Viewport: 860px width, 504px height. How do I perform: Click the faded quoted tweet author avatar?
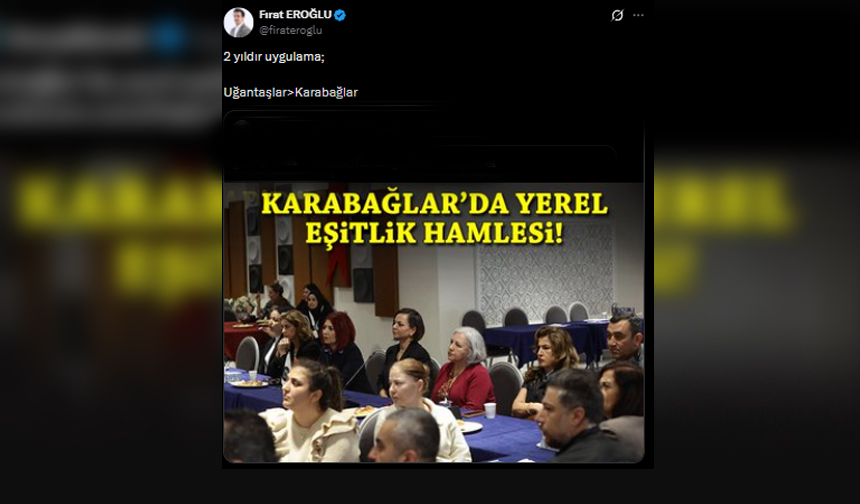(x=242, y=127)
